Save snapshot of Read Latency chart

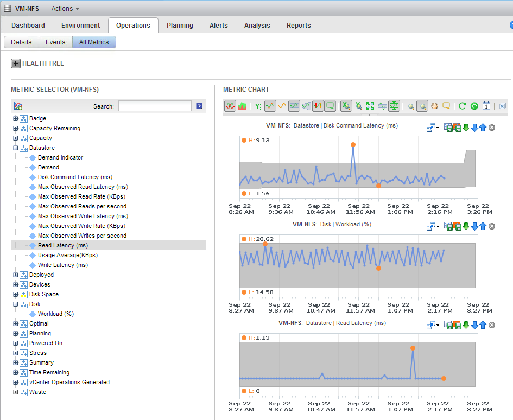(x=448, y=325)
